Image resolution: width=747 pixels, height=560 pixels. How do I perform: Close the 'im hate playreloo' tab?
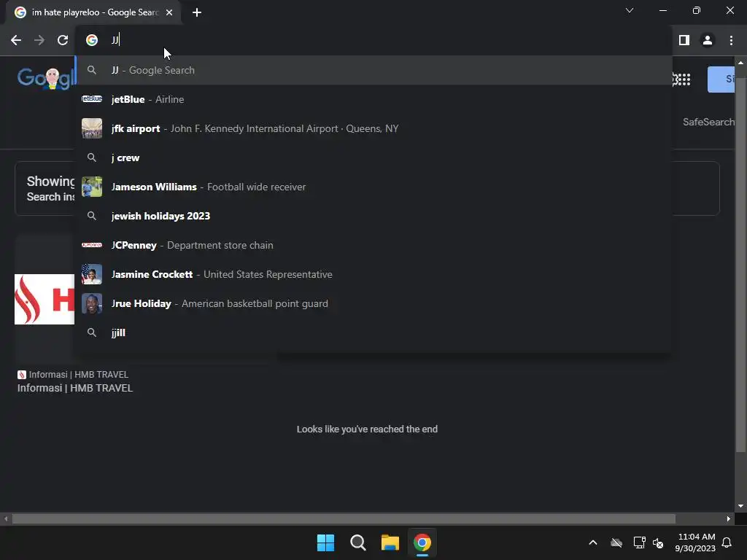[169, 12]
